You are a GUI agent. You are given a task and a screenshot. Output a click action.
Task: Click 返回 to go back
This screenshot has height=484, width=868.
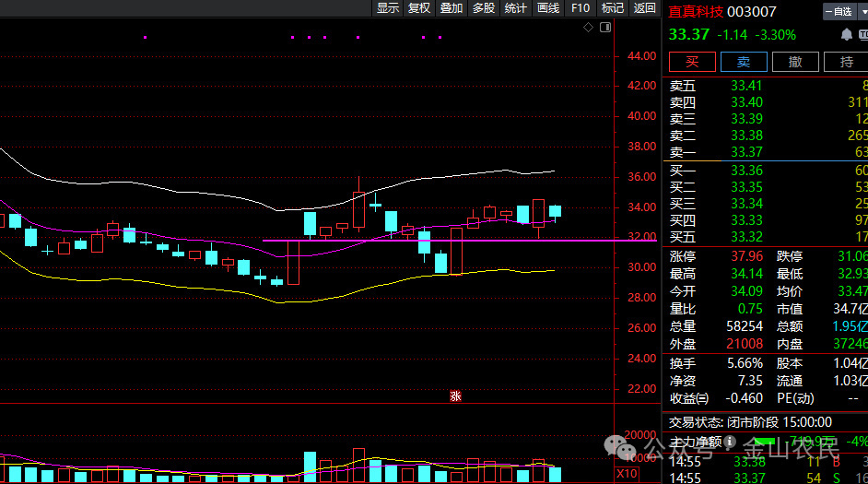coord(644,8)
